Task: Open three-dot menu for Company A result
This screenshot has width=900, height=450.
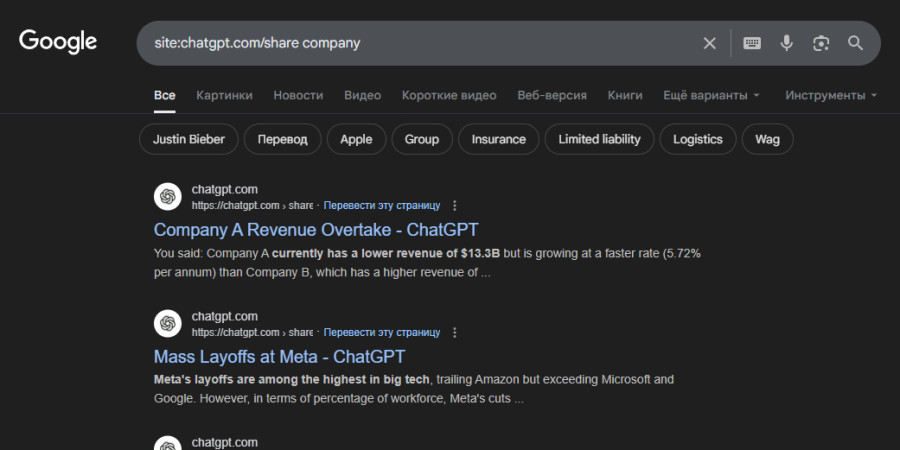Action: click(455, 205)
